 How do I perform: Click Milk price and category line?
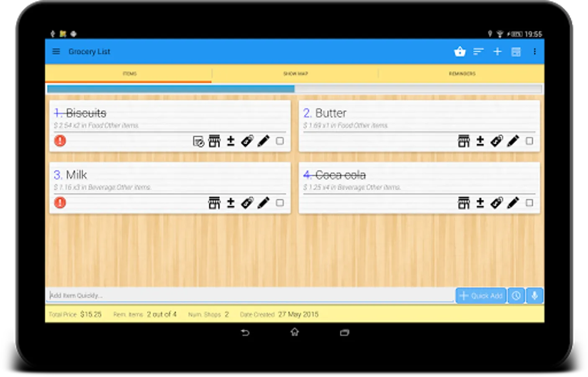[103, 187]
